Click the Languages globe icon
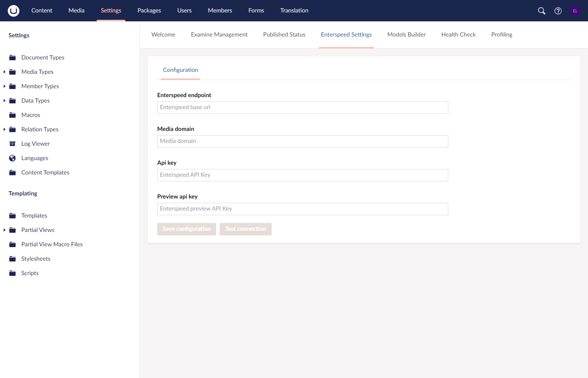 [12, 158]
